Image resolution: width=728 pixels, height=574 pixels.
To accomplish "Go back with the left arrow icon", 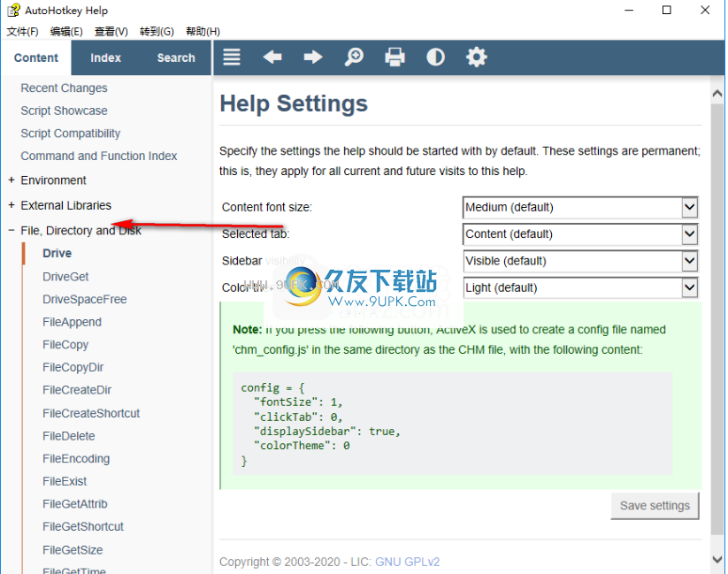I will 272,57.
